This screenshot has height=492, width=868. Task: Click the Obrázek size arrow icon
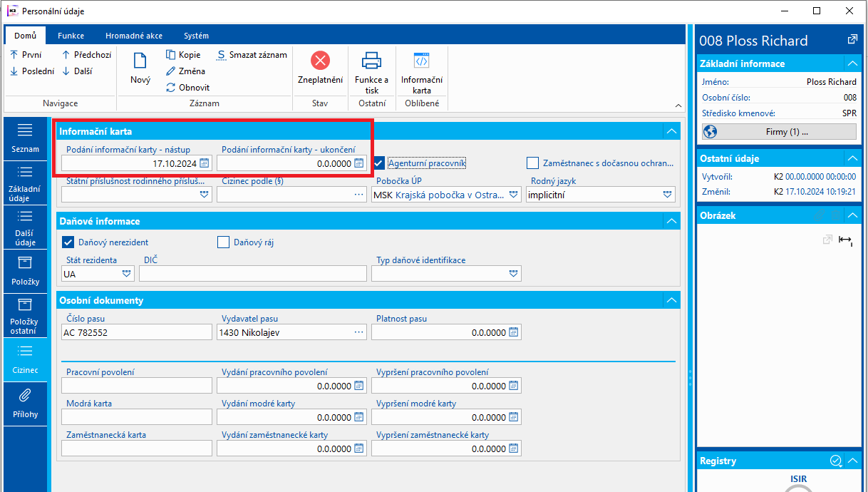tap(845, 240)
